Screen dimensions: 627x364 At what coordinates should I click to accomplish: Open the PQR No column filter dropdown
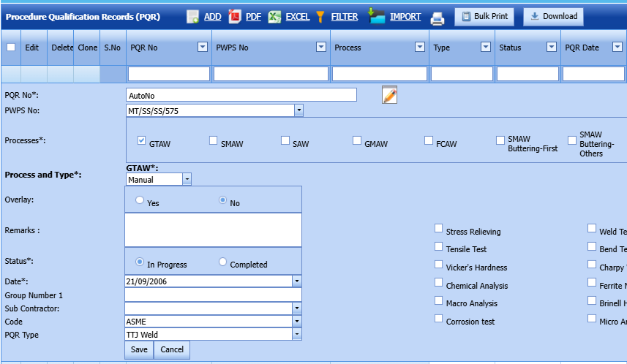point(203,48)
